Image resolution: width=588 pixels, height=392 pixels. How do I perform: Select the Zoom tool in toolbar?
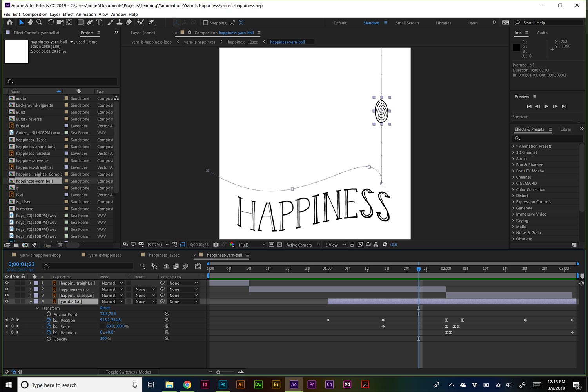pos(39,22)
